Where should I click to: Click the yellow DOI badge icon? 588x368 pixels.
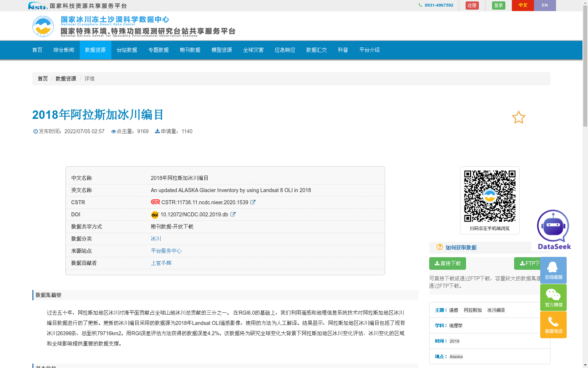pos(155,215)
